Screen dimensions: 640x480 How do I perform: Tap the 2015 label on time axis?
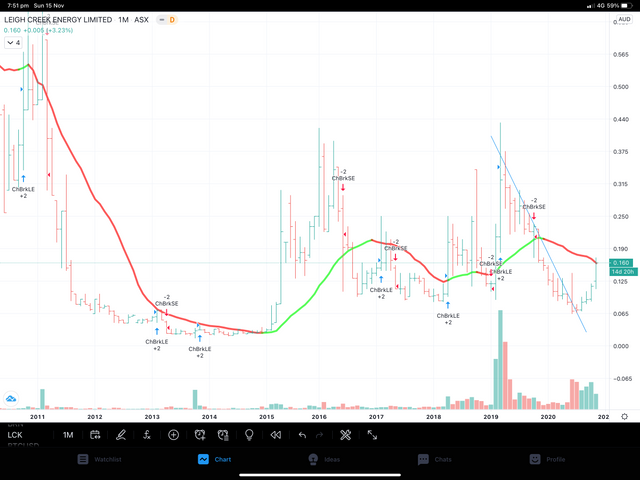click(x=267, y=417)
